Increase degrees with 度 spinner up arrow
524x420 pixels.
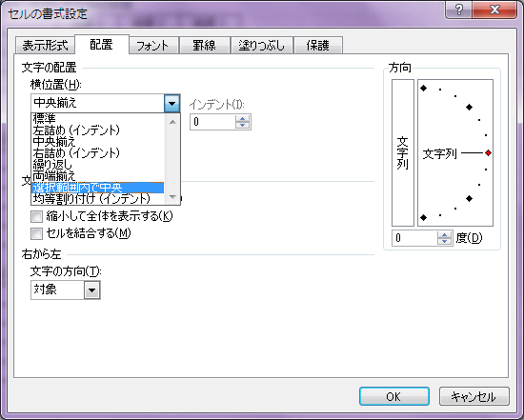coord(445,234)
